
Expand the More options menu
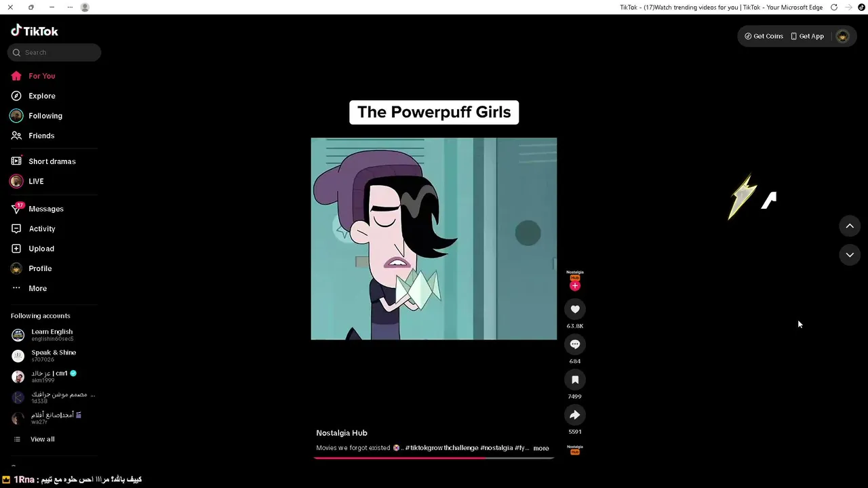click(29, 288)
